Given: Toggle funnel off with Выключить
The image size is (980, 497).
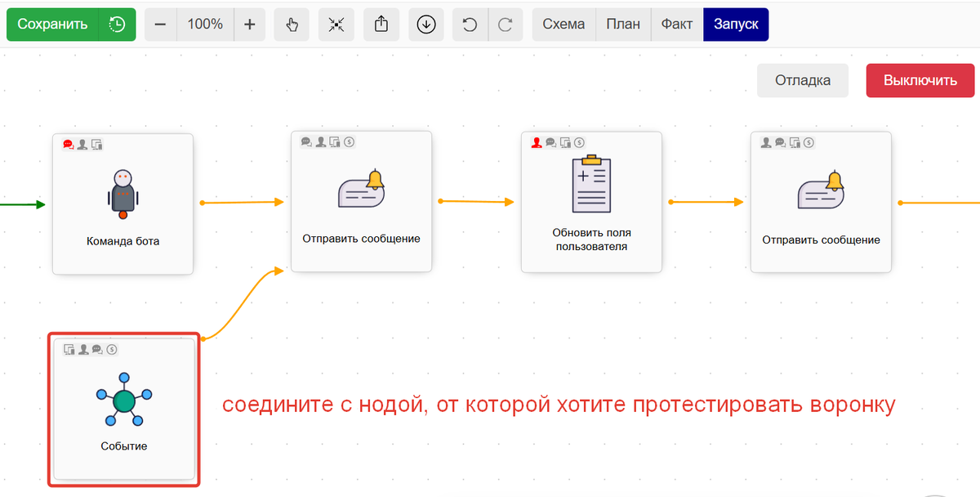Looking at the screenshot, I should point(920,80).
